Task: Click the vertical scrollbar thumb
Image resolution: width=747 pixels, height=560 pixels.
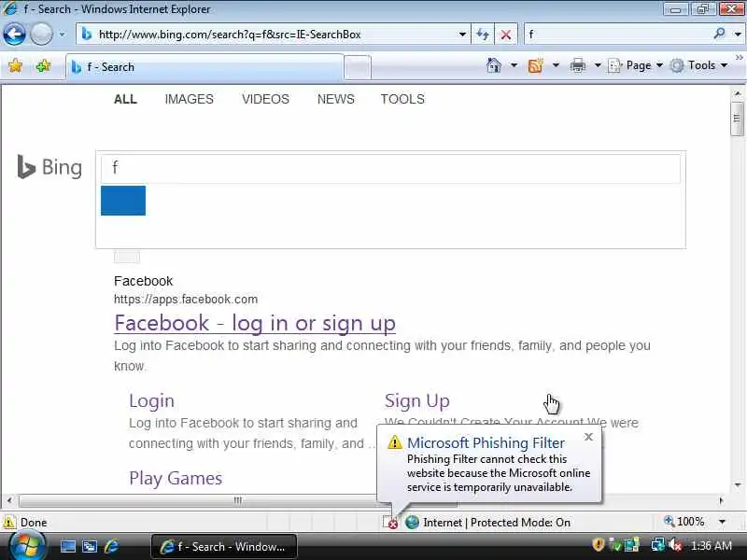Action: coord(737,119)
